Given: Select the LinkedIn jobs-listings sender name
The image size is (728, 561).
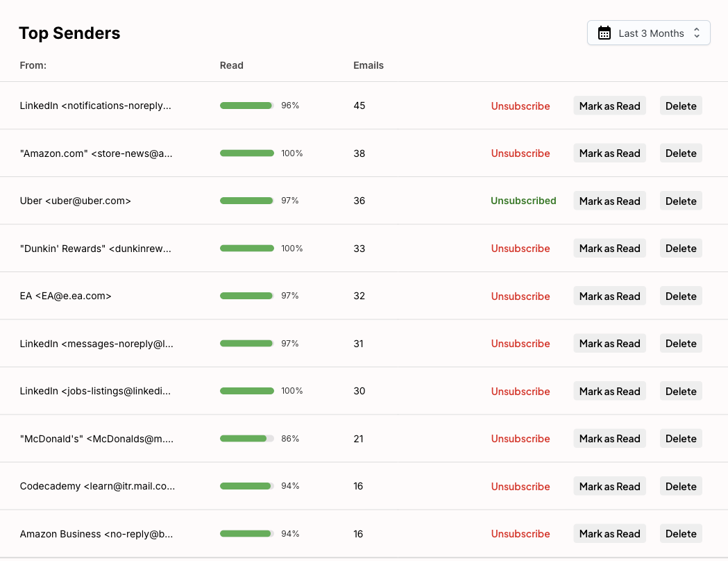Looking at the screenshot, I should pos(95,391).
